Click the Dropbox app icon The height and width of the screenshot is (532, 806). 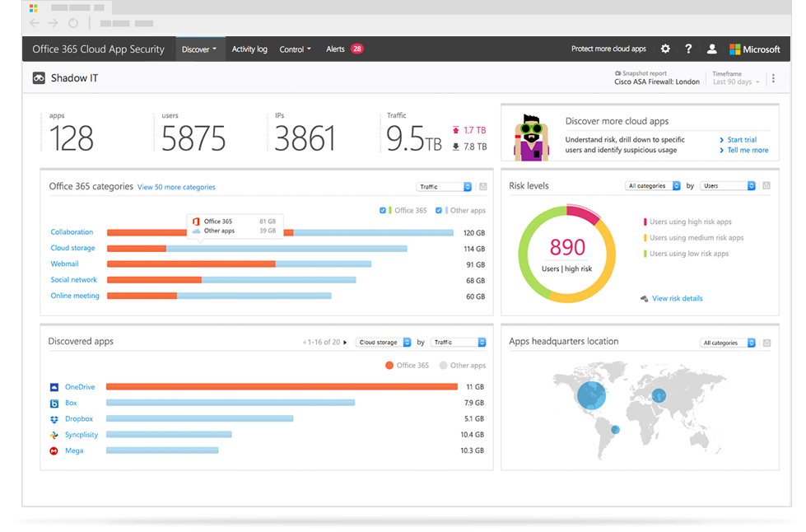click(x=54, y=419)
